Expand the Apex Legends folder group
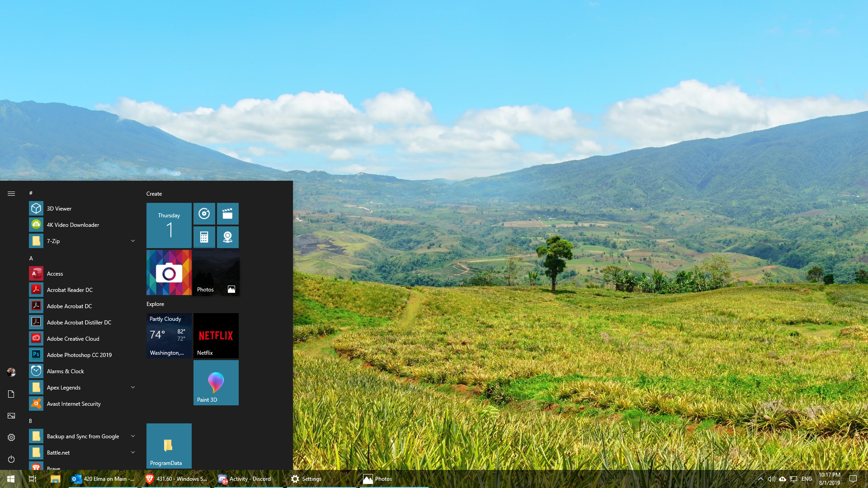Image resolution: width=868 pixels, height=488 pixels. pyautogui.click(x=132, y=387)
